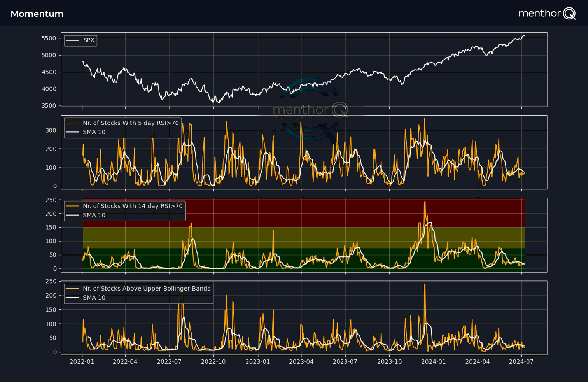
Task: Click the 2023-07 date label on x-axis
Action: pyautogui.click(x=345, y=362)
